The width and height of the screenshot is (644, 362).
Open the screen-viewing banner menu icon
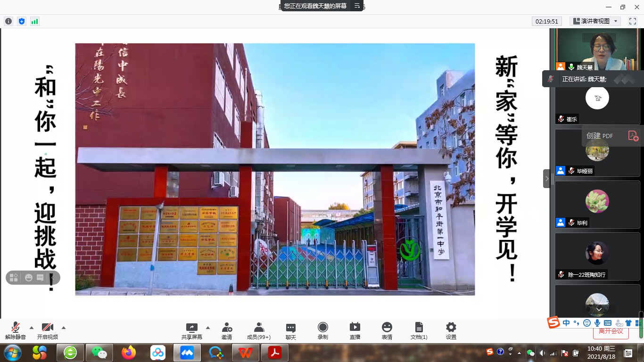pos(357,6)
